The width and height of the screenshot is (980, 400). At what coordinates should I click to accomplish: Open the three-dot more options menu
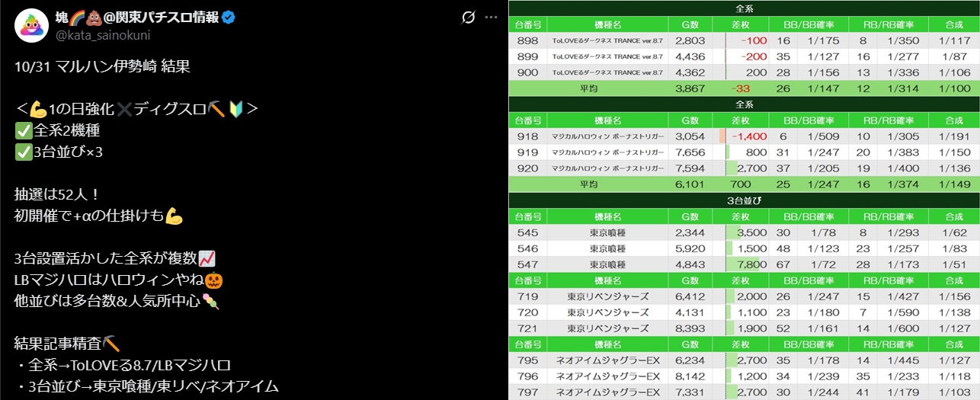click(492, 17)
